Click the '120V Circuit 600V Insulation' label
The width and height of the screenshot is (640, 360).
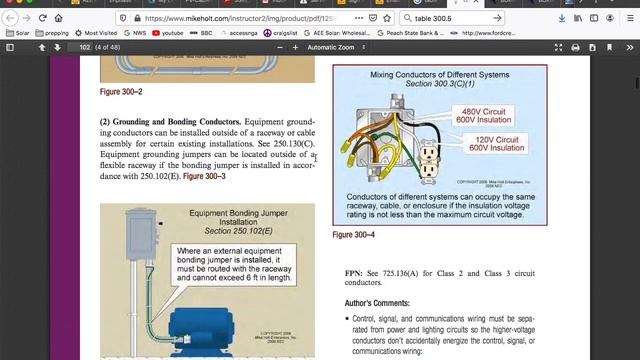coord(496,144)
